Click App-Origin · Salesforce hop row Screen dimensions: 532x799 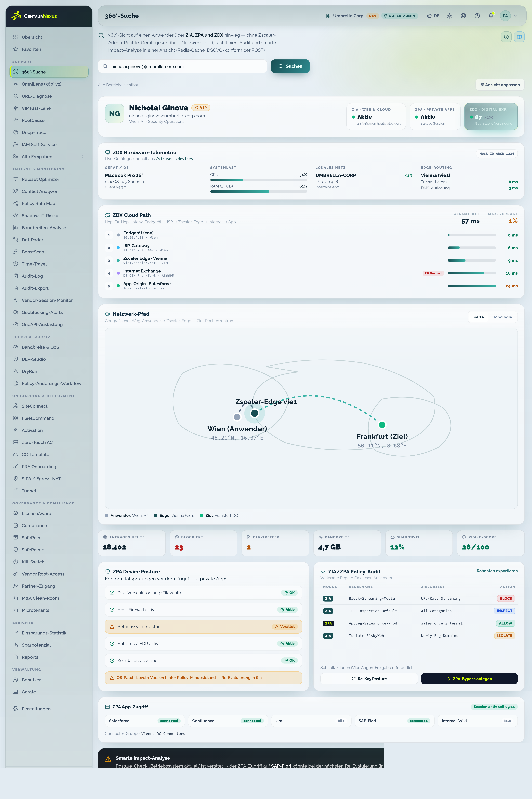click(311, 286)
